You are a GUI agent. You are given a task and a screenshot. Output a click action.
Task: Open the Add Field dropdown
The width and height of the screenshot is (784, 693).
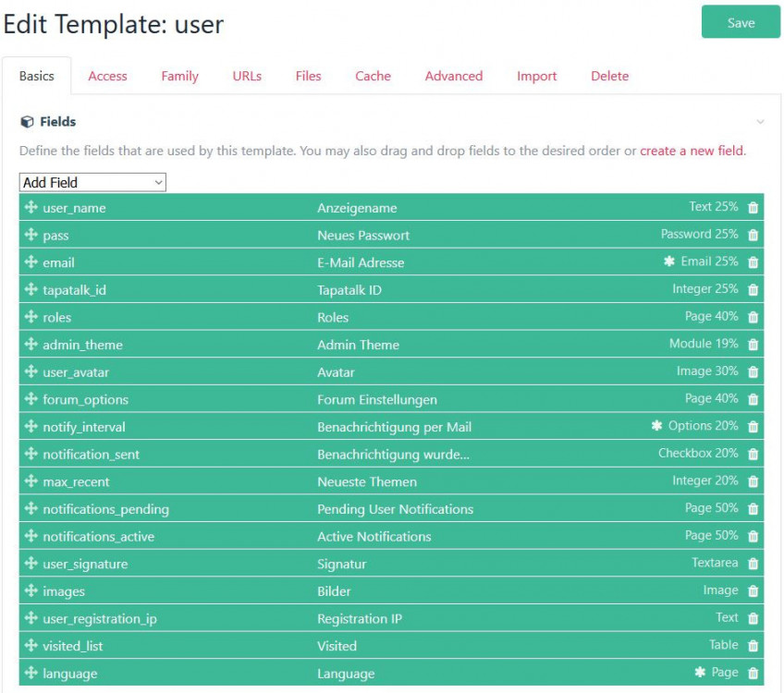tap(92, 182)
